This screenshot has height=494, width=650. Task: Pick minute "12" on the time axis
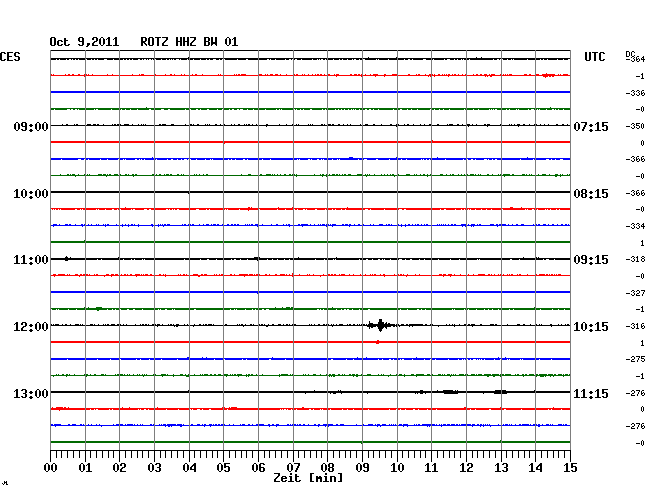pos(466,468)
